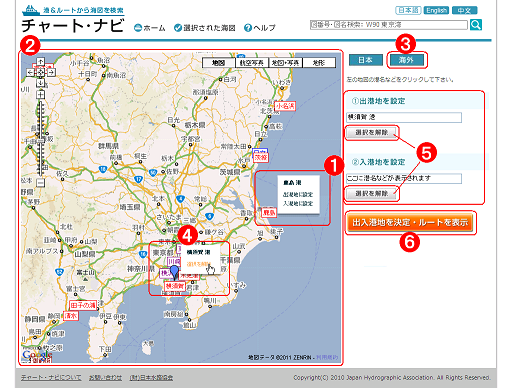Click the arrival port text field

404,178
